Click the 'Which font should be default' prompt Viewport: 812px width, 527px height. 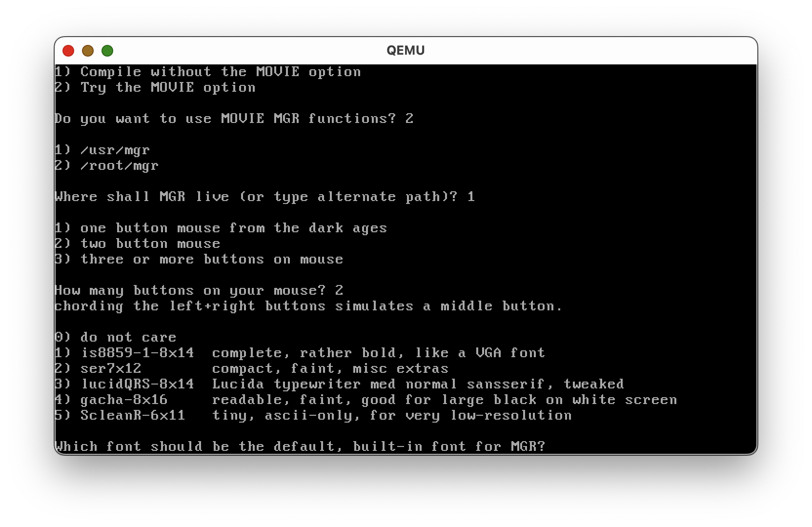click(x=300, y=446)
